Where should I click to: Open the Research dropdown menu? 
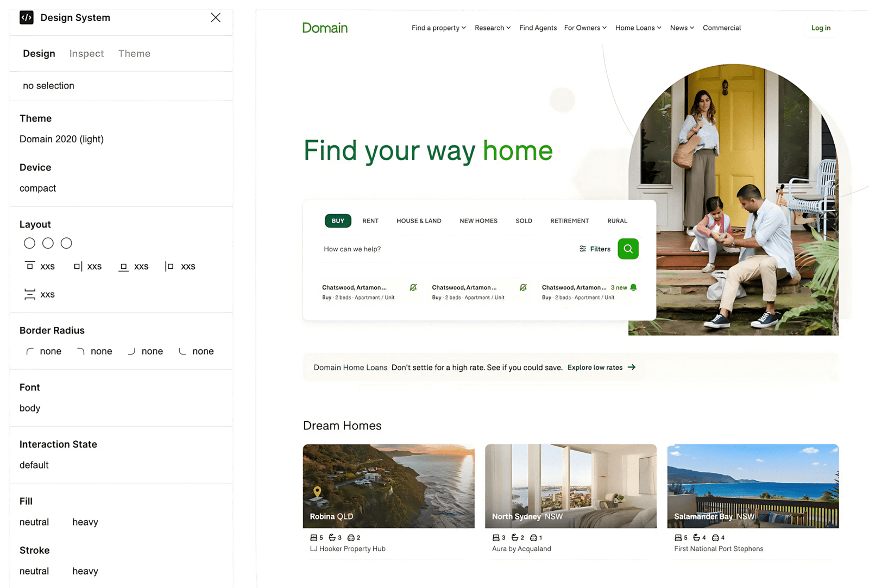click(x=492, y=28)
